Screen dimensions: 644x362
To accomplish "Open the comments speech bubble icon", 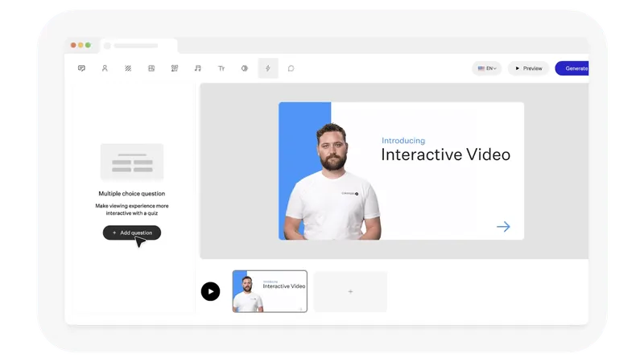I will (291, 68).
